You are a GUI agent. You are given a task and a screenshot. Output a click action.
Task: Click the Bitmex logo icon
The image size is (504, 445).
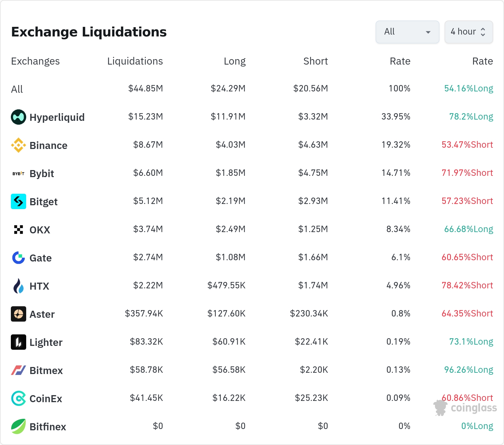(x=19, y=370)
